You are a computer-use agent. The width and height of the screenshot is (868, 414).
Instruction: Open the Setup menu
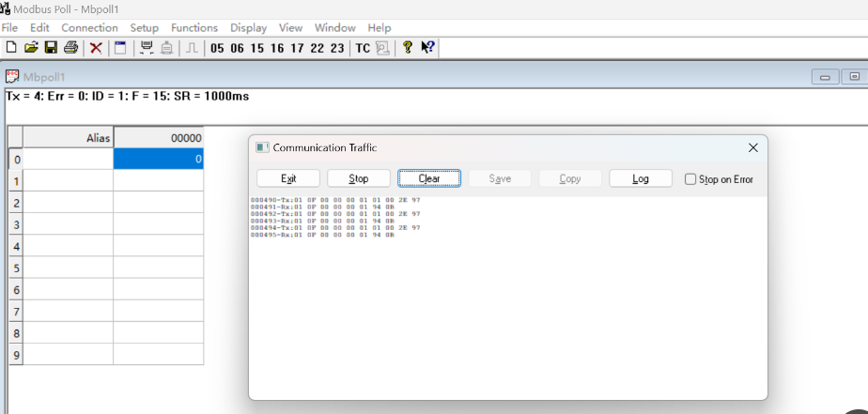click(144, 27)
